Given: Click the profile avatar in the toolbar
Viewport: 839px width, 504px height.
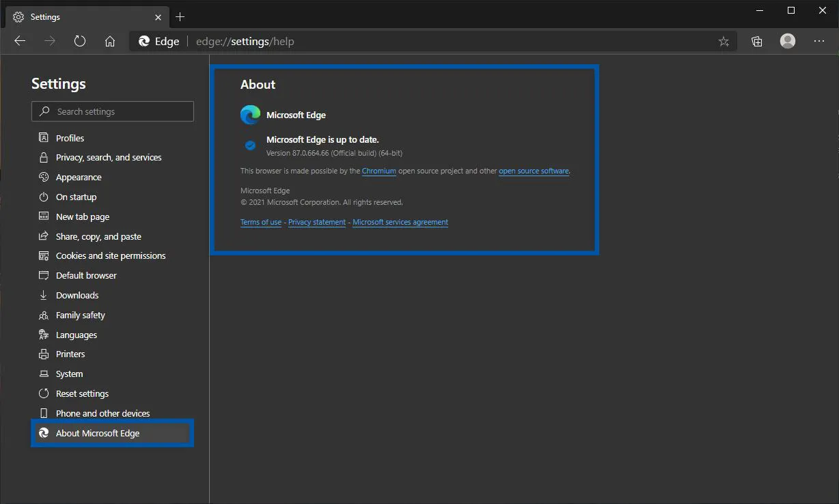Looking at the screenshot, I should [787, 41].
